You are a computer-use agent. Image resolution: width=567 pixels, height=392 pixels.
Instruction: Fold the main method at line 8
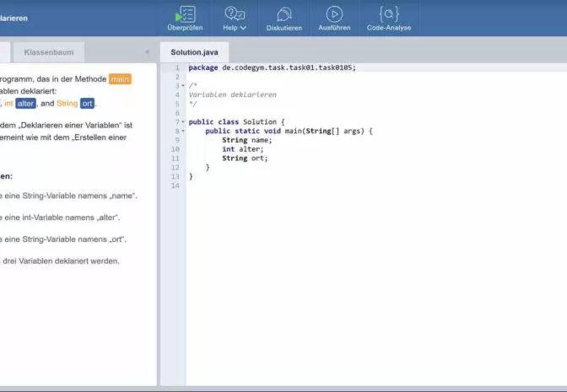pos(183,131)
